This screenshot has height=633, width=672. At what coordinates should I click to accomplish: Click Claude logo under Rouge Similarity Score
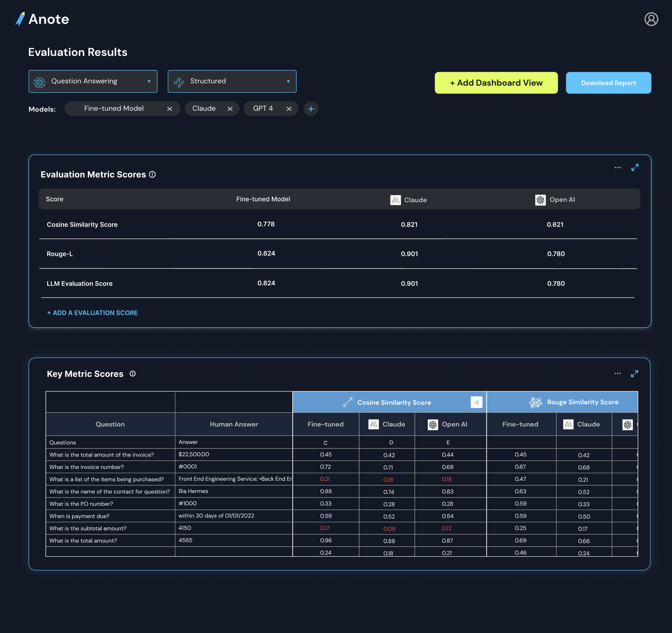568,424
